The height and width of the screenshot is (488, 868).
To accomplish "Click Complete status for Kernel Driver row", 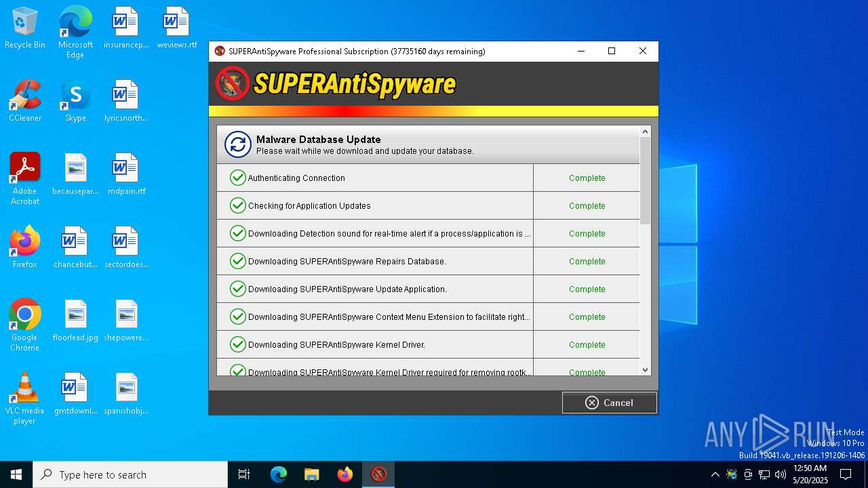I will coord(587,345).
